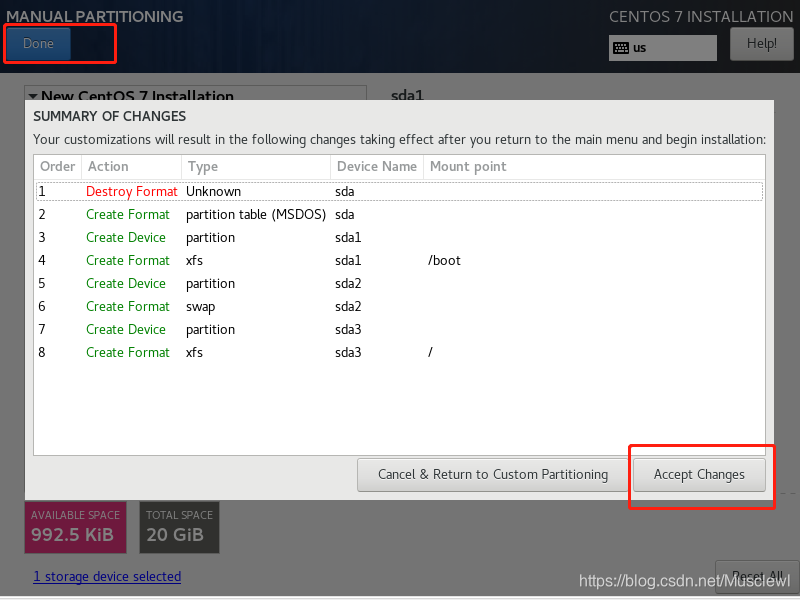Cancel & Return to Custom Partitioning
This screenshot has width=800, height=600.
[492, 474]
